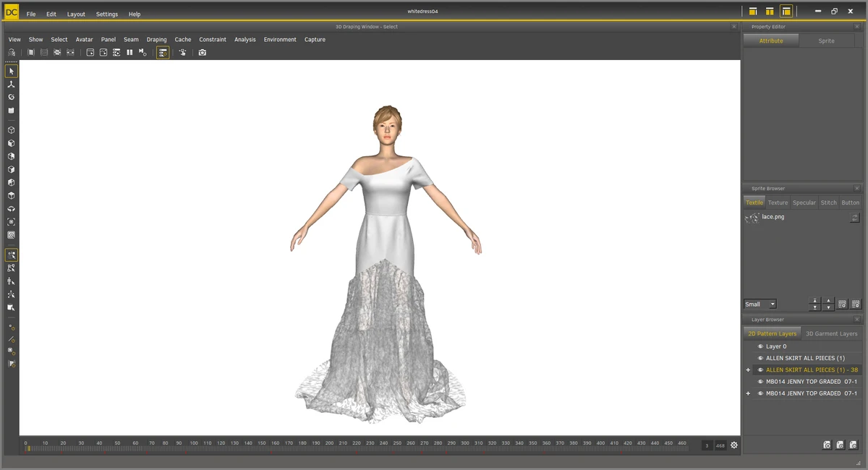Expand the ALLEN SKIRT ALL PIECES (1) - 38 layer
This screenshot has width=868, height=470.
748,369
